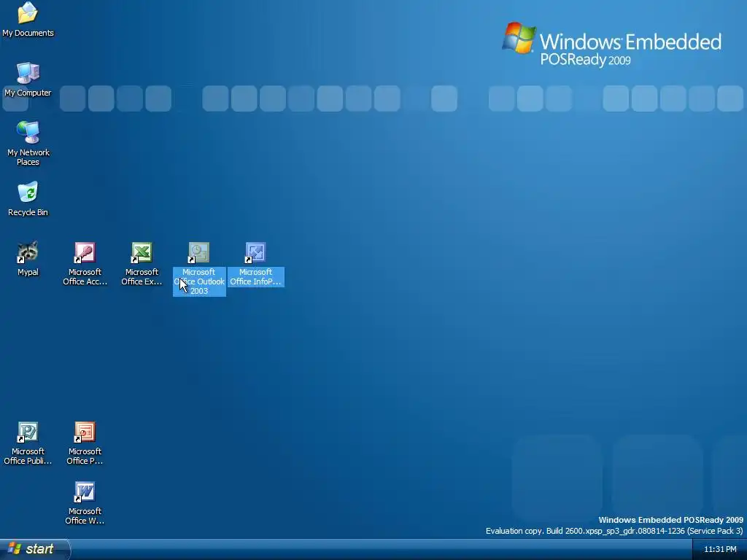Click the 'My Computer' label text
Viewport: 747px width, 560px height.
pos(28,93)
